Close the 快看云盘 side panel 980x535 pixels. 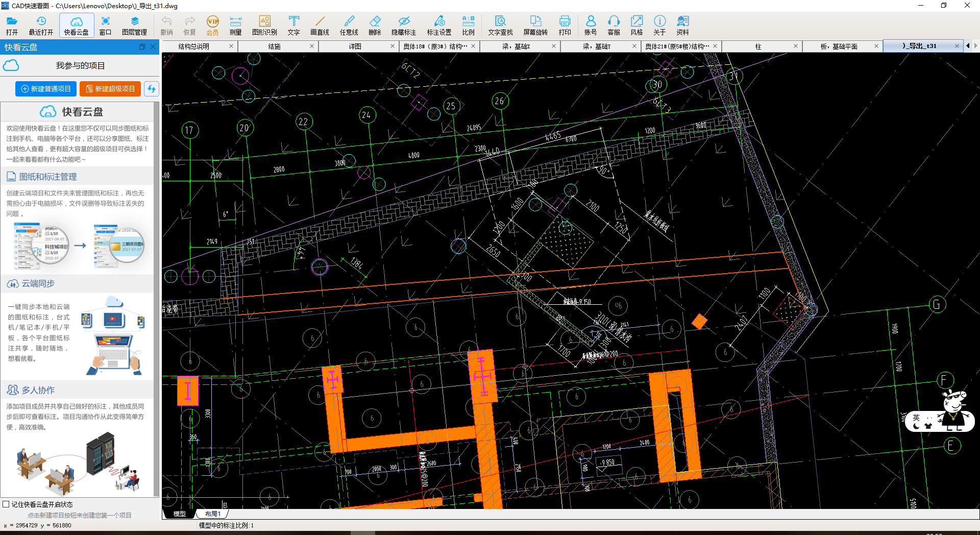coord(153,47)
